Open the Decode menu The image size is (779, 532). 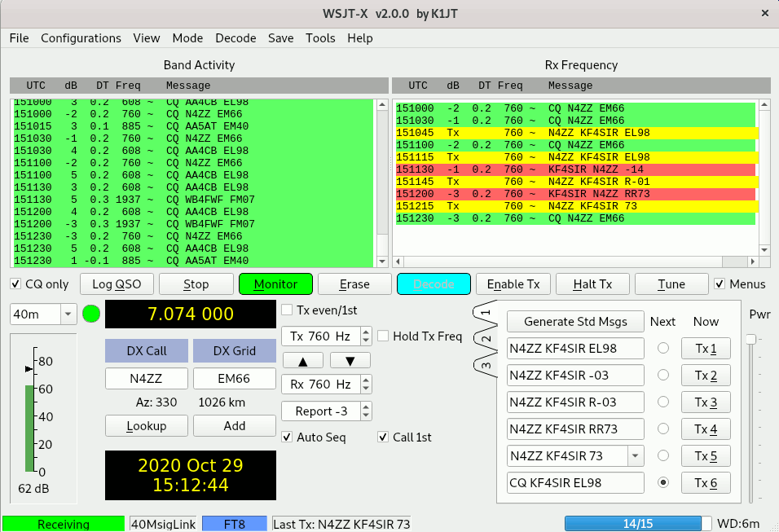[236, 38]
